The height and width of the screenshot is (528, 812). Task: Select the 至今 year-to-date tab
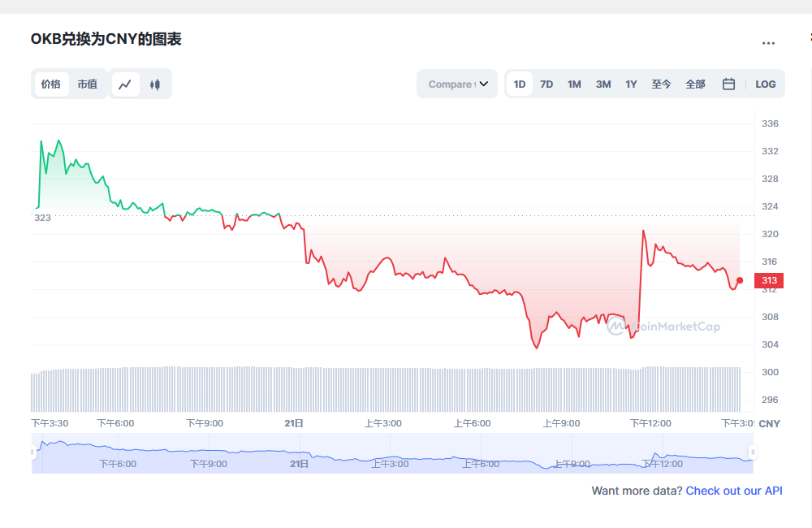(661, 84)
